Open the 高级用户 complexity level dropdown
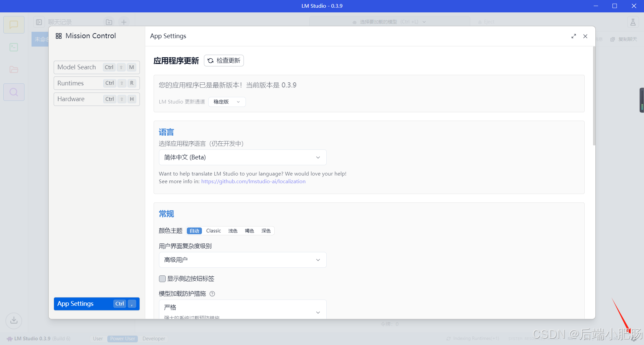Viewport: 644px width, 345px height. click(242, 260)
